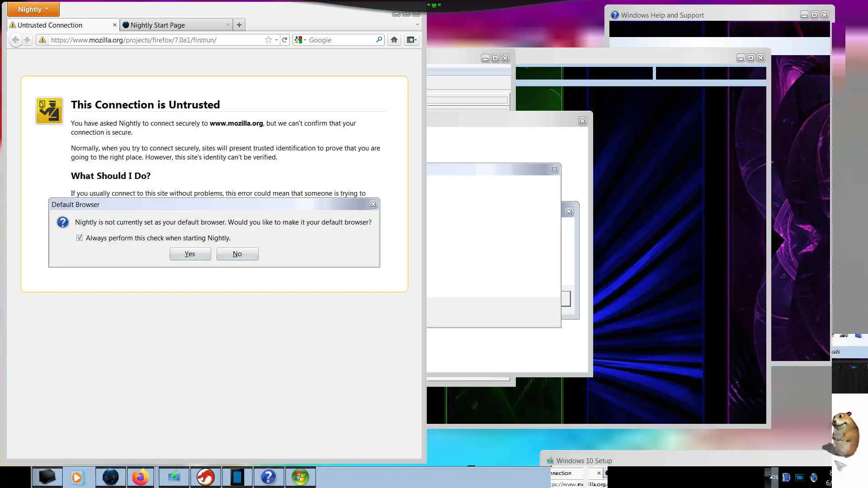868x488 pixels.
Task: Click the search magnifier icon
Action: point(379,40)
